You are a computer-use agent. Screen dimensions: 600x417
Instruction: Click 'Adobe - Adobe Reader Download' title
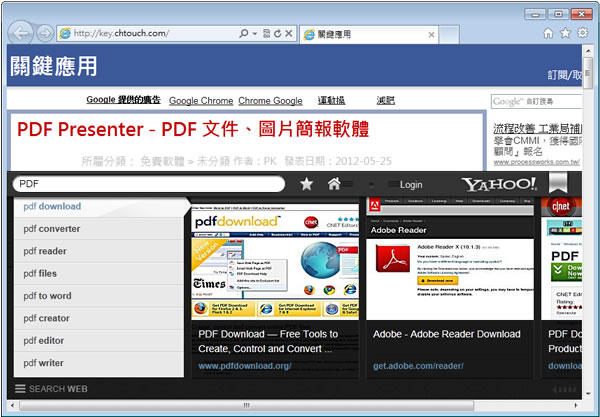coord(447,334)
